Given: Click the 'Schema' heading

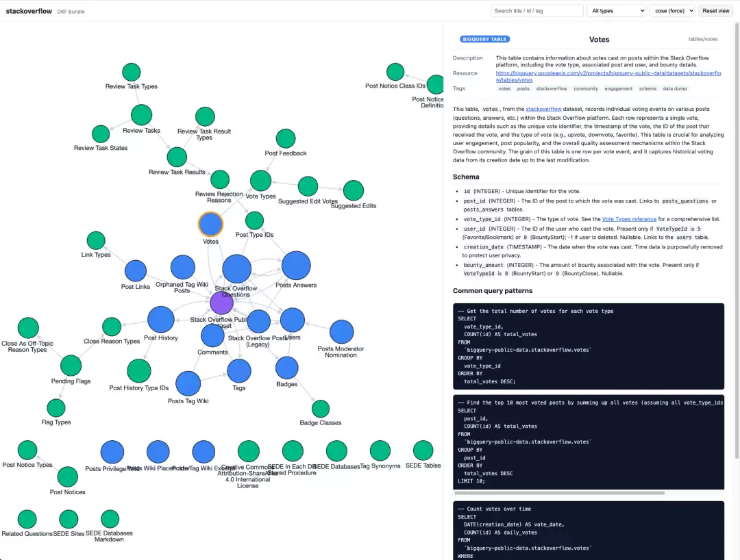Looking at the screenshot, I should (x=466, y=177).
